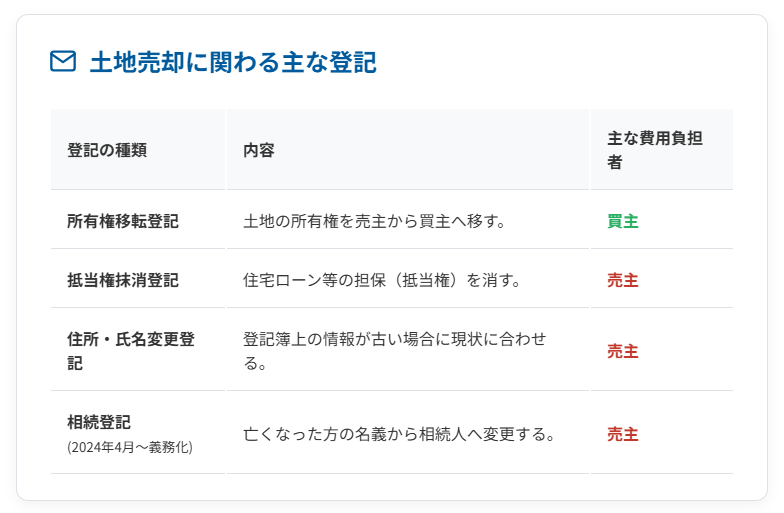784x513 pixels.
Task: Click the 抵当権抹消登記 row label
Action: coord(123,280)
